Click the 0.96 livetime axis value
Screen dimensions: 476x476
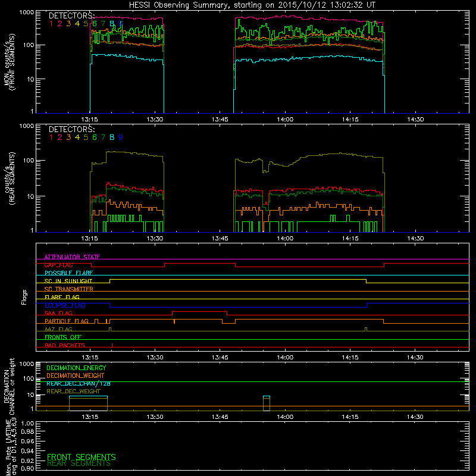pyautogui.click(x=27, y=441)
